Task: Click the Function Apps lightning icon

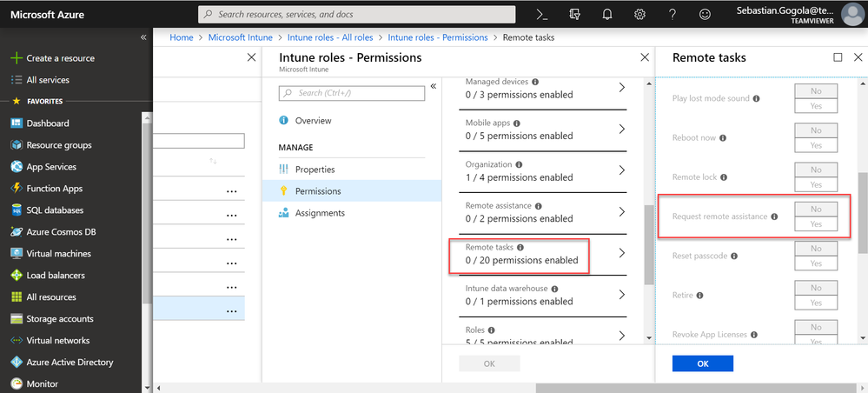Action: [x=16, y=189]
